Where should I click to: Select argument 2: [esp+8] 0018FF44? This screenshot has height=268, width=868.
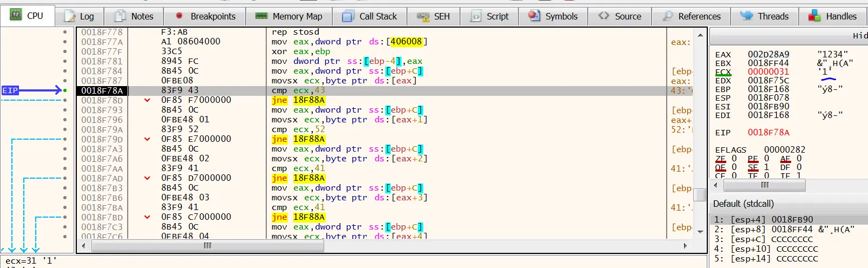[764, 230]
